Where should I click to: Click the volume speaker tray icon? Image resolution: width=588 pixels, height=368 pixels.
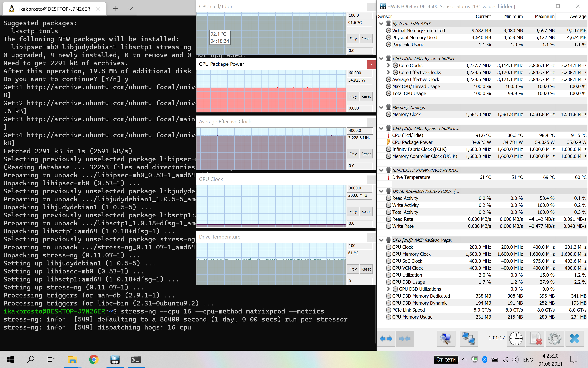[515, 359]
